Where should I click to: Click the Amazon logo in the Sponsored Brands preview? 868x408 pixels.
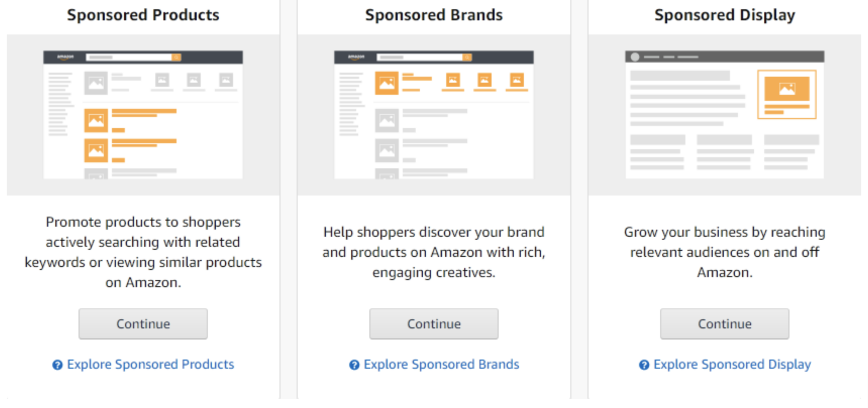pos(355,57)
